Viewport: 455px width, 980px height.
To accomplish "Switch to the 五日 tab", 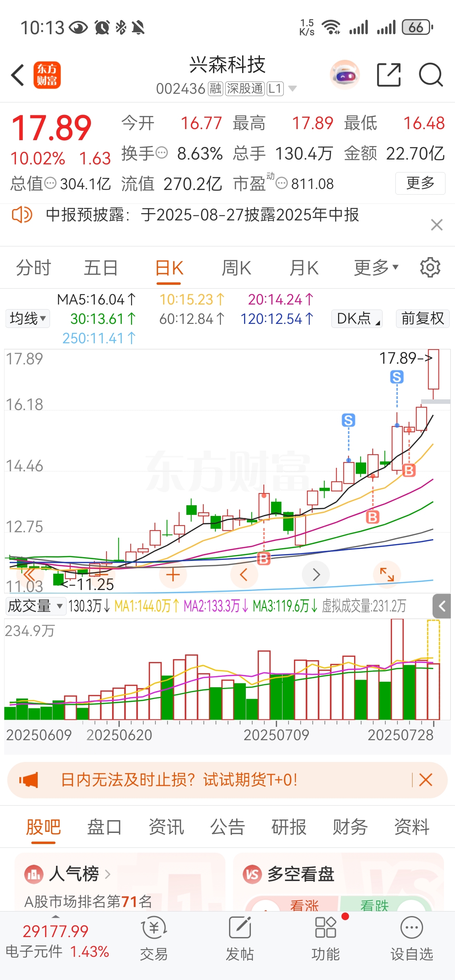I will pos(101,268).
